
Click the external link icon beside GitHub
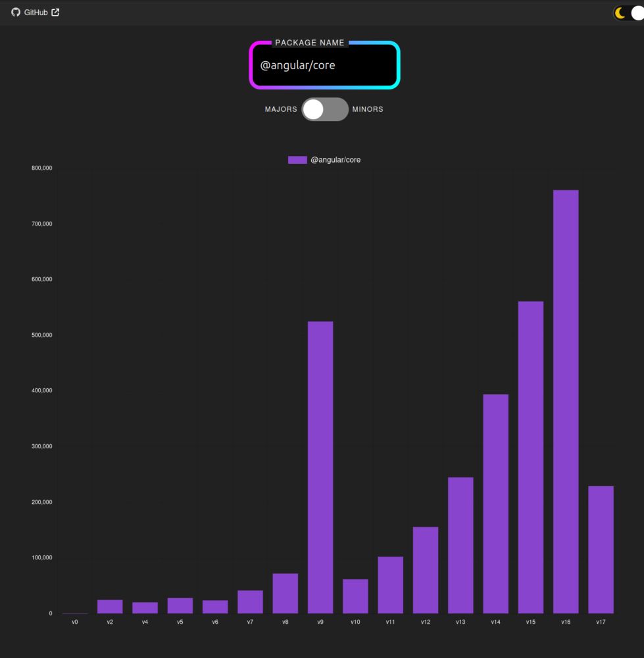click(55, 12)
